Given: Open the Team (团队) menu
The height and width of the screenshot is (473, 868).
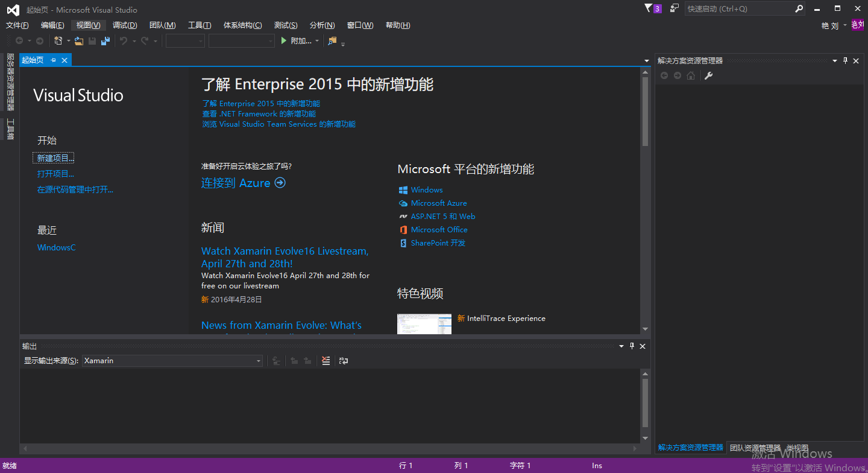Looking at the screenshot, I should pyautogui.click(x=162, y=25).
